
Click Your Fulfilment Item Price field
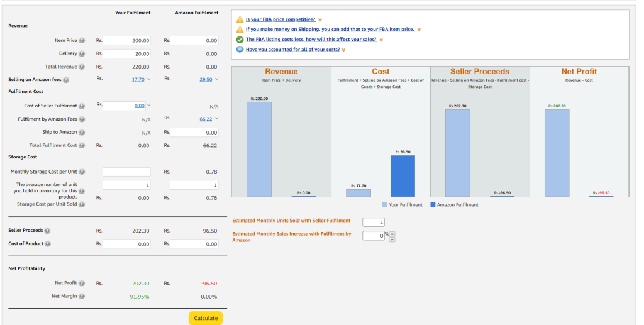click(x=126, y=41)
